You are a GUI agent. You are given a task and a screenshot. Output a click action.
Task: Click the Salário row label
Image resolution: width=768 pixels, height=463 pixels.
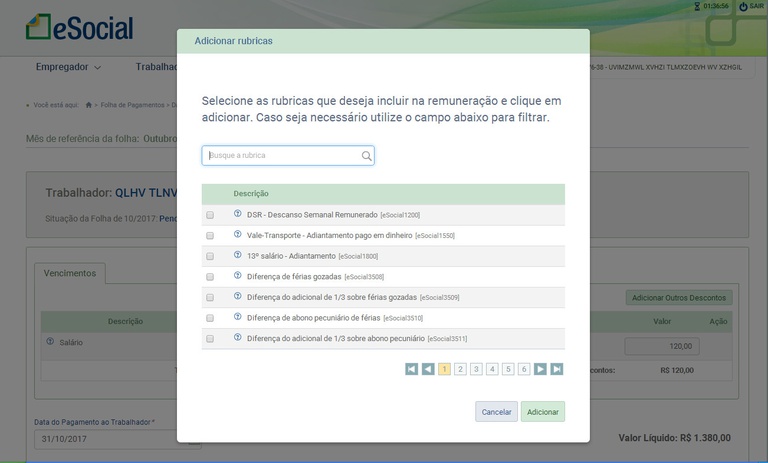[71, 342]
